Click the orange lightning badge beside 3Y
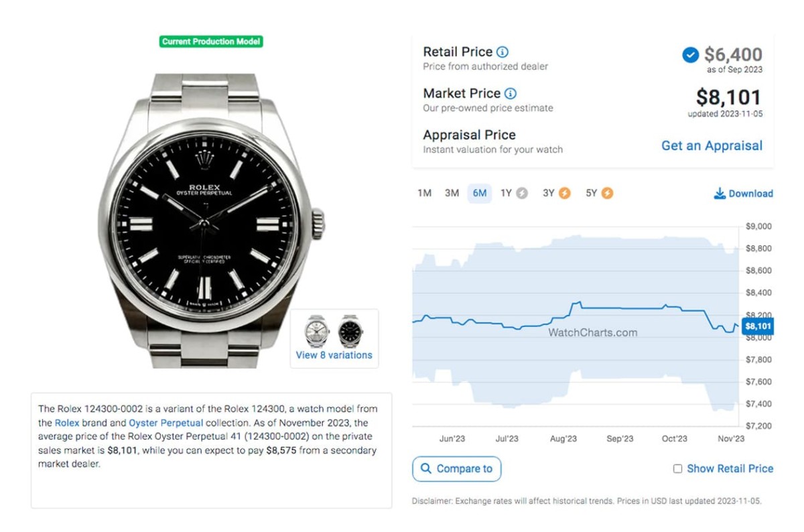Screen dimensions: 804x532 tap(564, 194)
